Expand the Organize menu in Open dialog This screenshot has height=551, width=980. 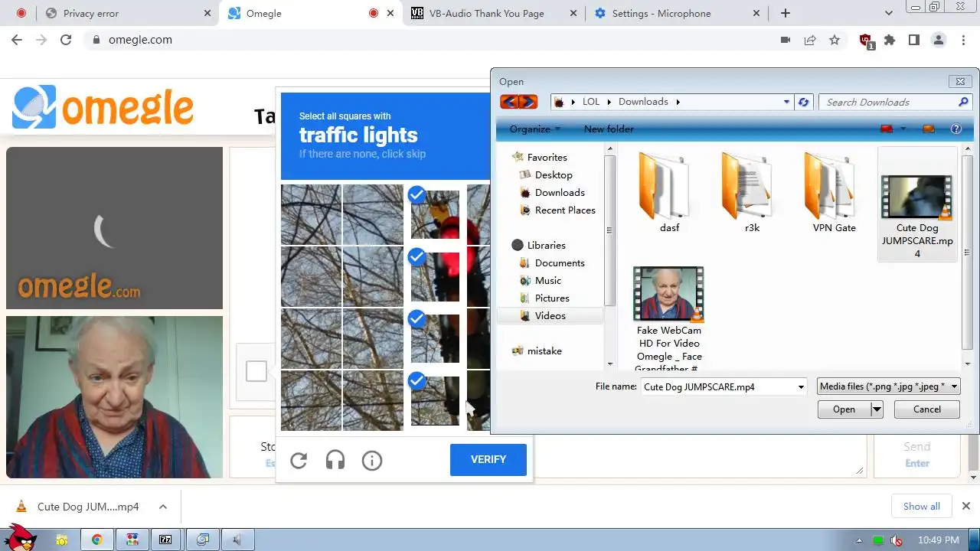(535, 129)
